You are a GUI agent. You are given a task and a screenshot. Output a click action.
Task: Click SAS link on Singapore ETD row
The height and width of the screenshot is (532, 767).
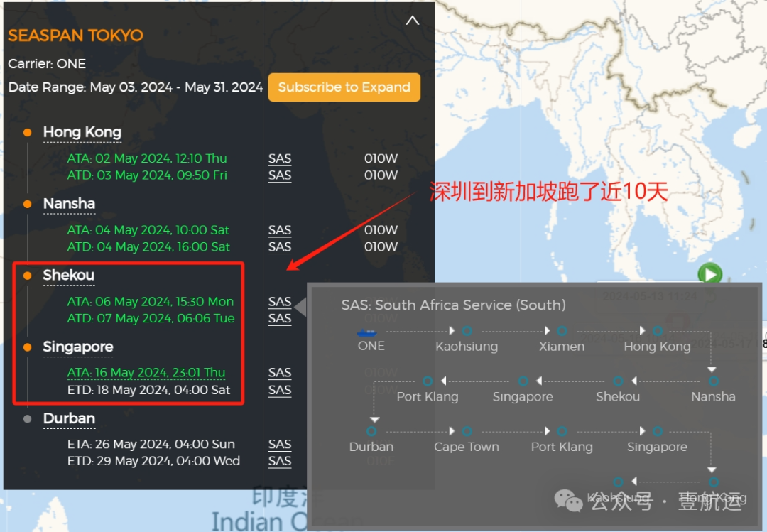tap(280, 390)
